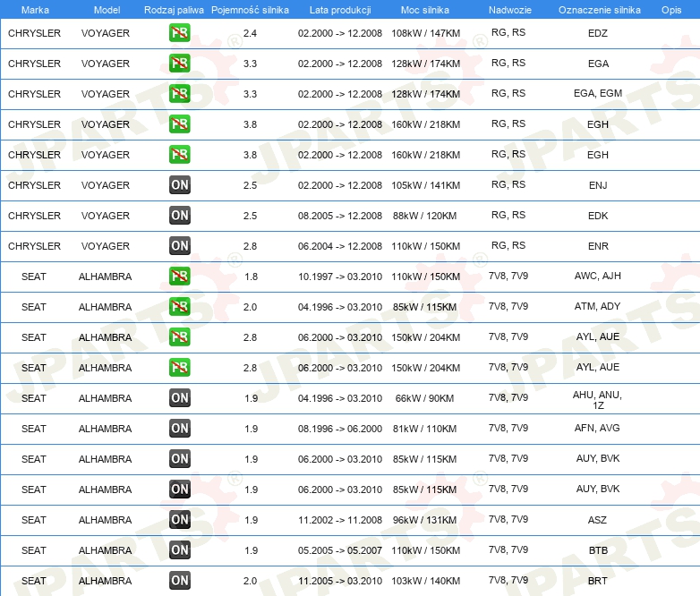
Task: Select the 10.1997 -> 03.2010 production years cell
Action: coord(340,277)
